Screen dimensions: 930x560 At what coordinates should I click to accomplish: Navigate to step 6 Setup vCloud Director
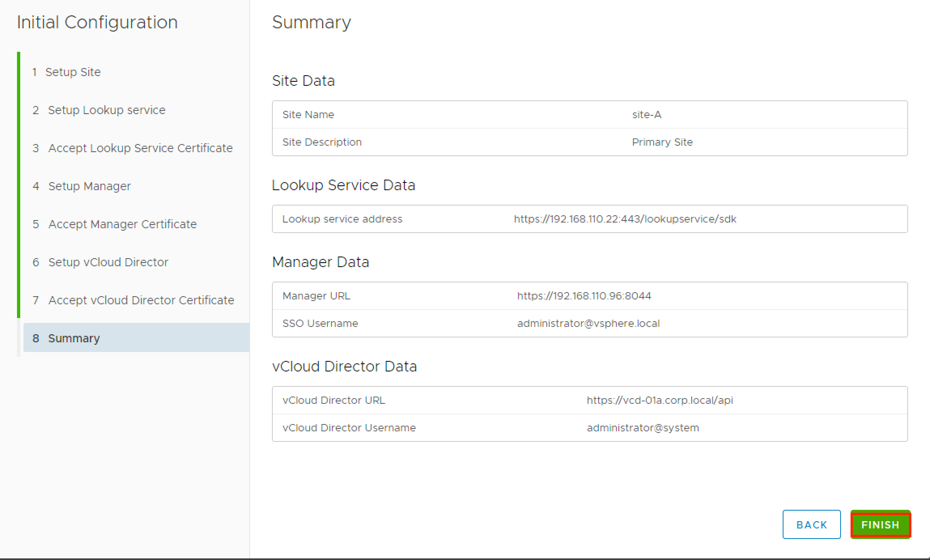point(108,262)
